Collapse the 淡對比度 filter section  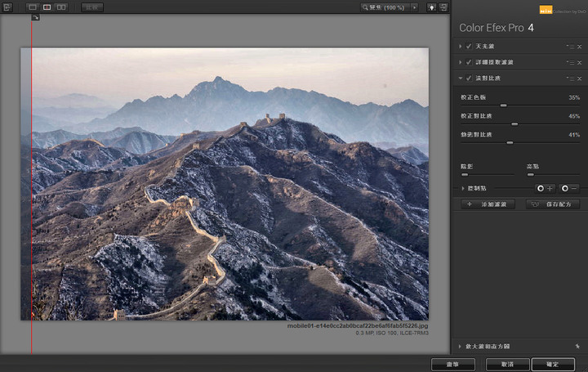(460, 78)
